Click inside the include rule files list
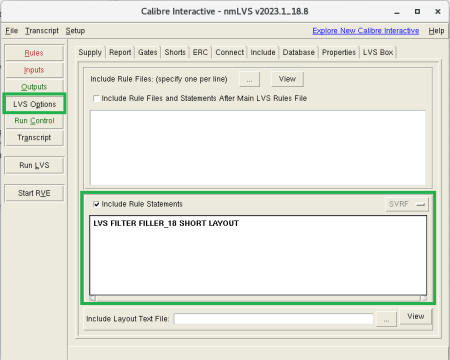 click(x=258, y=148)
